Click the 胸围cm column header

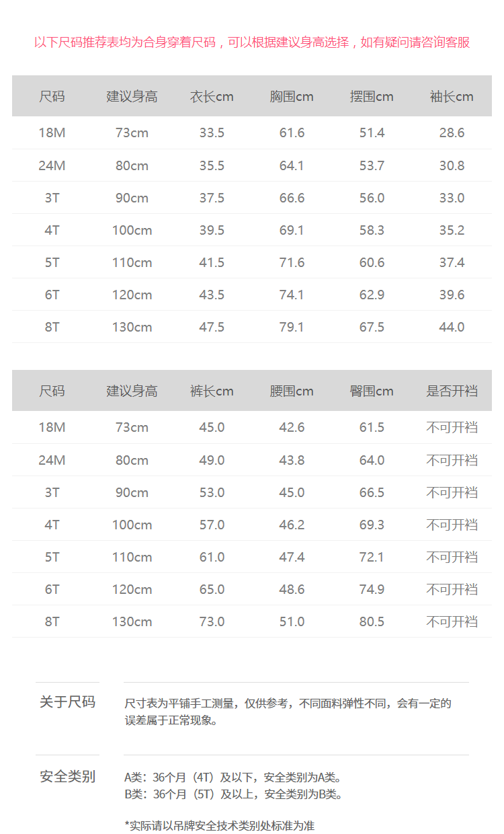coord(292,96)
